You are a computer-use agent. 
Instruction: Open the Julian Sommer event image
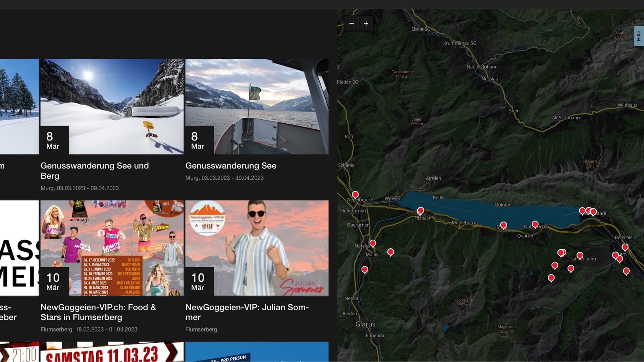(257, 248)
